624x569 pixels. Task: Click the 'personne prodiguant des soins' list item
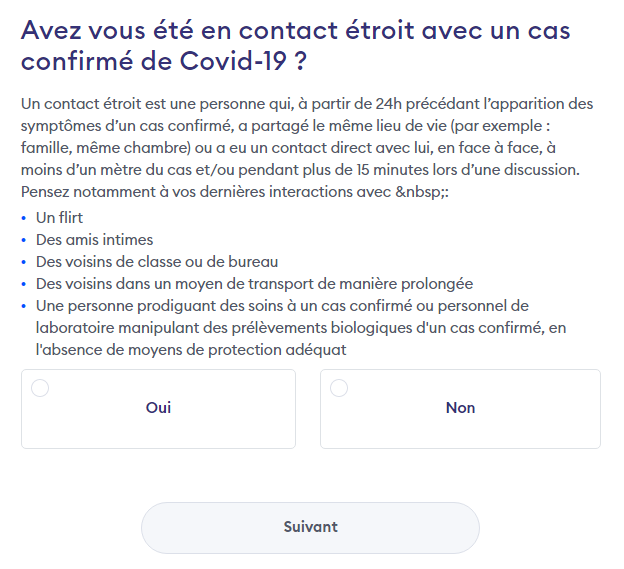point(301,328)
